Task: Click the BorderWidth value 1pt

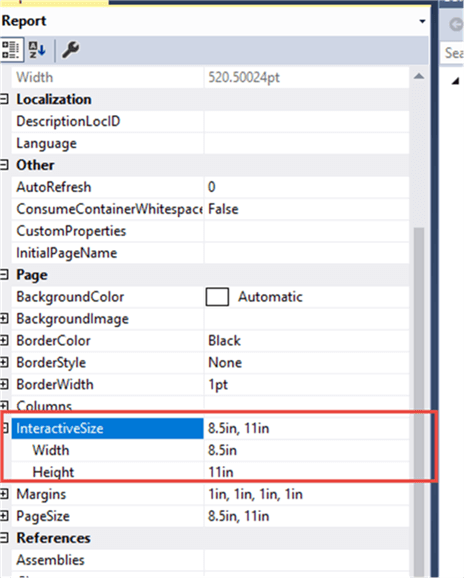Action: [x=307, y=384]
